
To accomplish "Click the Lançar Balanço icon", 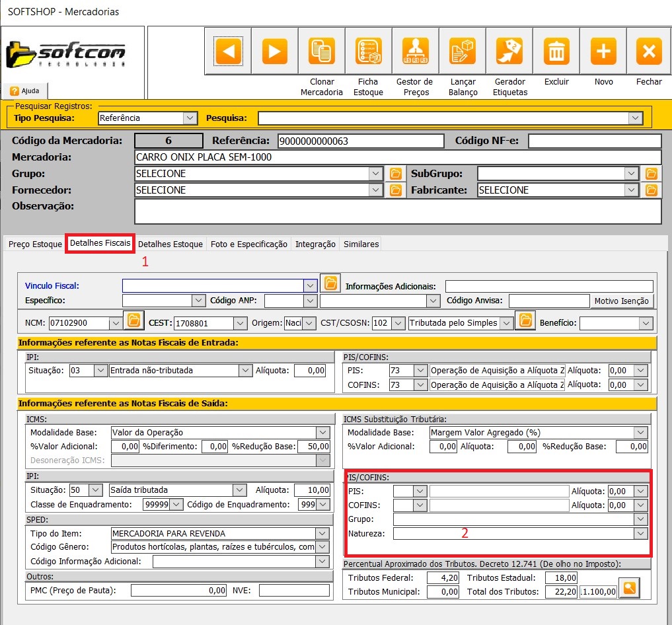I will point(463,51).
